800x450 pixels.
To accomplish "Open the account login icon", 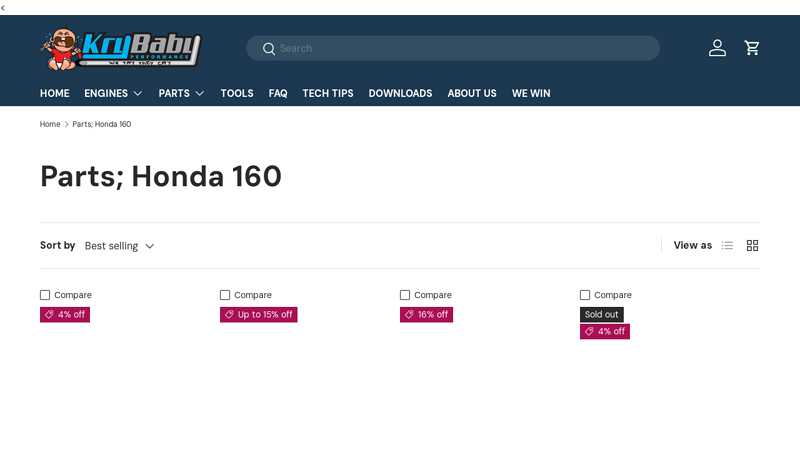I will (717, 48).
